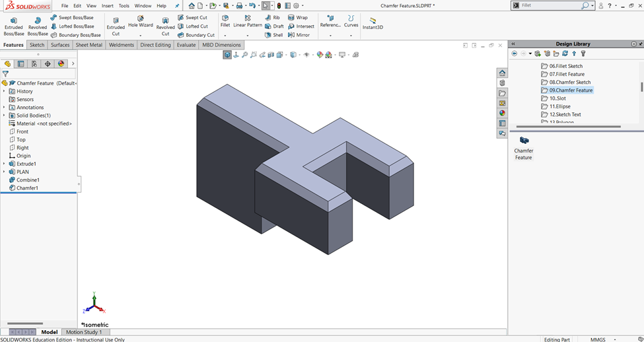Viewport: 644px width, 342px height.
Task: Select the Extruded Boss/Base tool
Action: click(x=14, y=26)
